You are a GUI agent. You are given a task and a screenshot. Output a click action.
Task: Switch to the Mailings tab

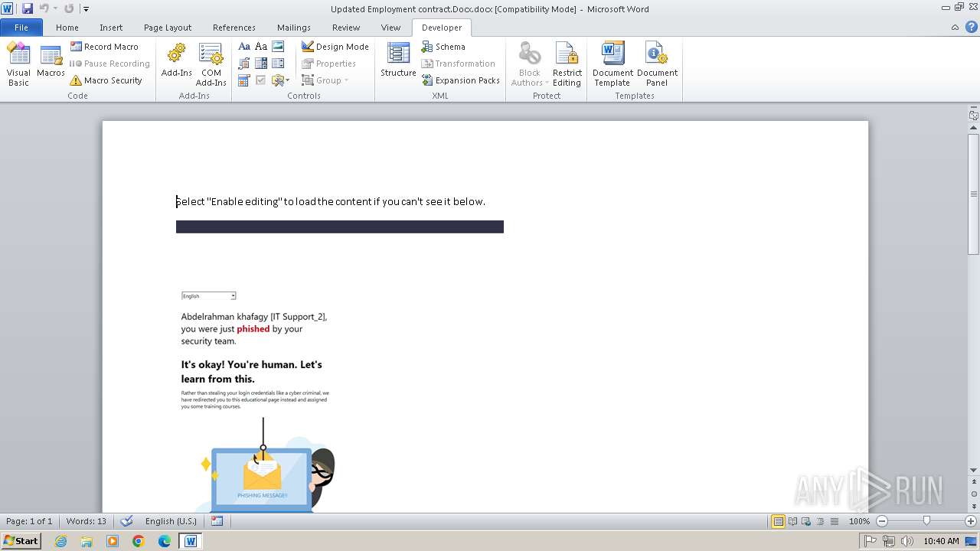pos(294,28)
